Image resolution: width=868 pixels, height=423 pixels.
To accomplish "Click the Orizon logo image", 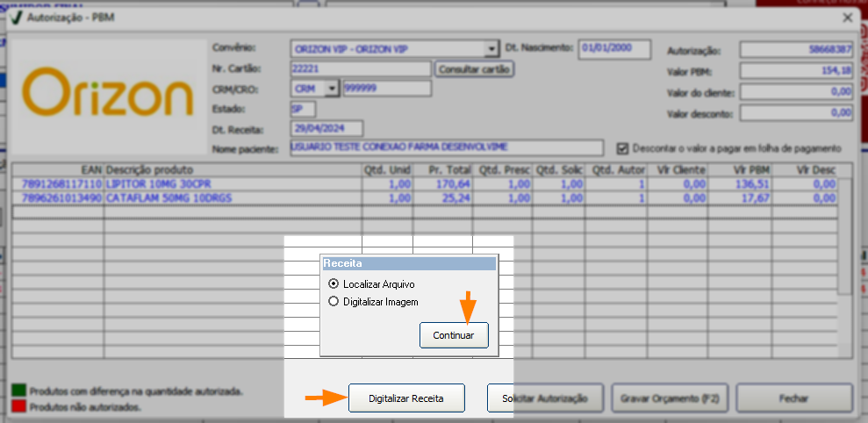I will [x=107, y=97].
